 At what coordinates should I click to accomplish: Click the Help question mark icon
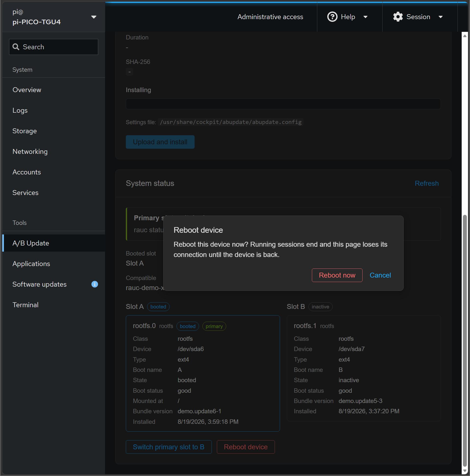[332, 17]
